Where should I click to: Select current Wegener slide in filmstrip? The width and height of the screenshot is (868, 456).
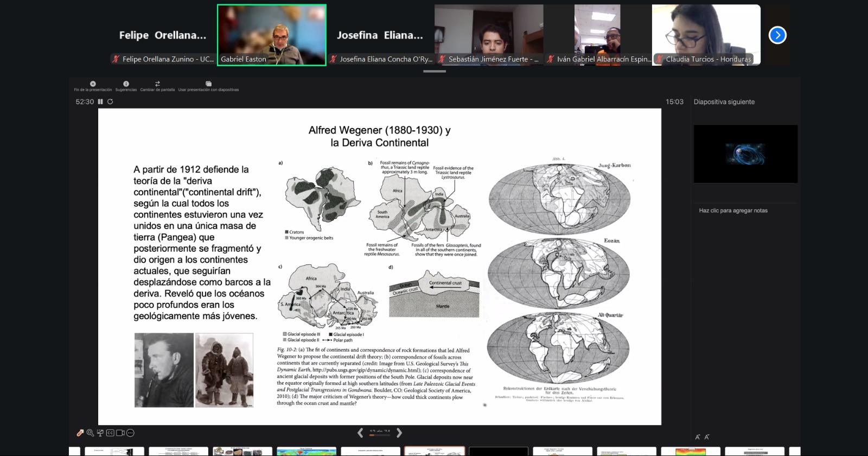(x=435, y=451)
